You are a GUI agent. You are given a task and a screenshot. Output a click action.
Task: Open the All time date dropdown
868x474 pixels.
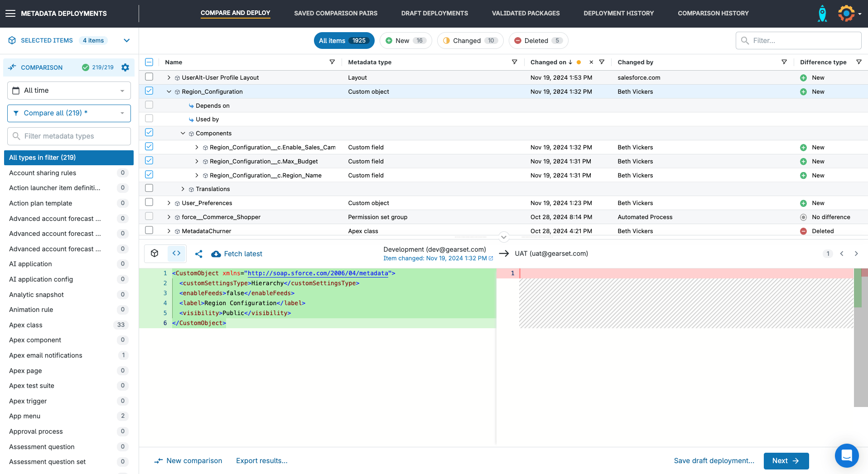coord(69,91)
